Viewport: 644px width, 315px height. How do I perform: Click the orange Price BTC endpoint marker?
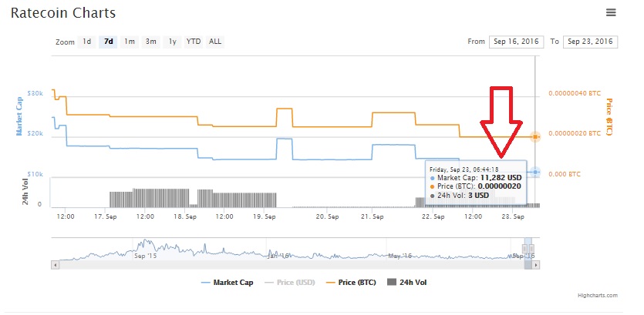pyautogui.click(x=535, y=136)
